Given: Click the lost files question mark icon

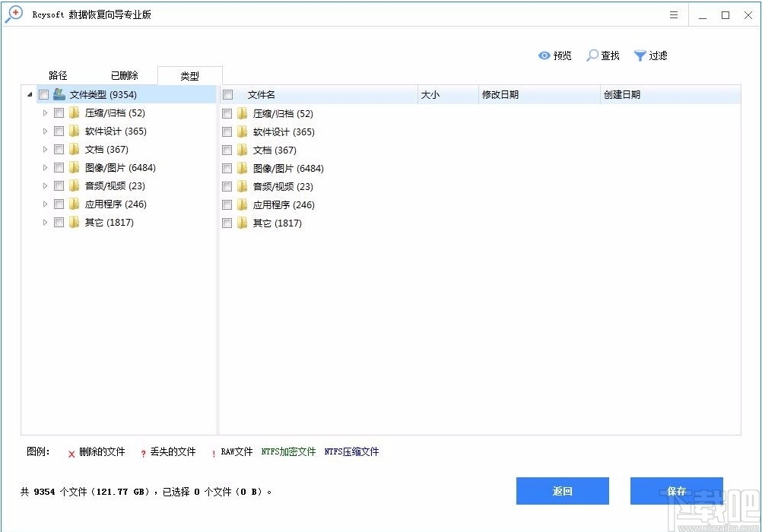Looking at the screenshot, I should (x=142, y=451).
